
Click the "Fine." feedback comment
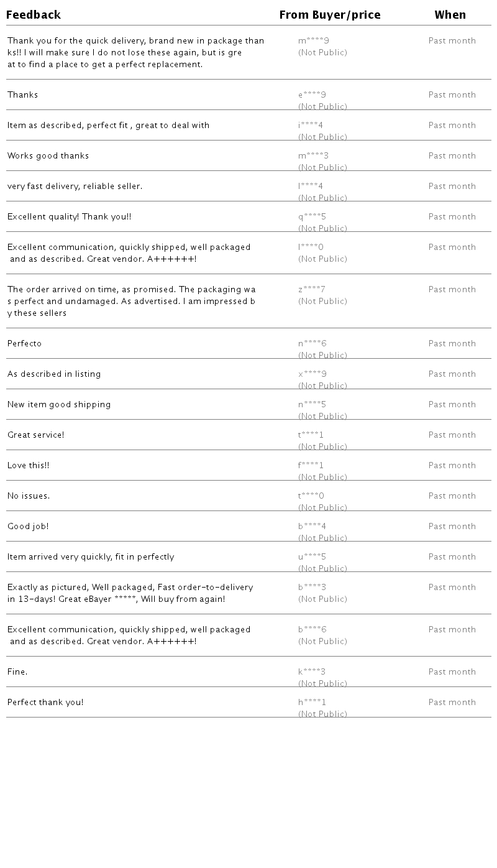coord(17,672)
